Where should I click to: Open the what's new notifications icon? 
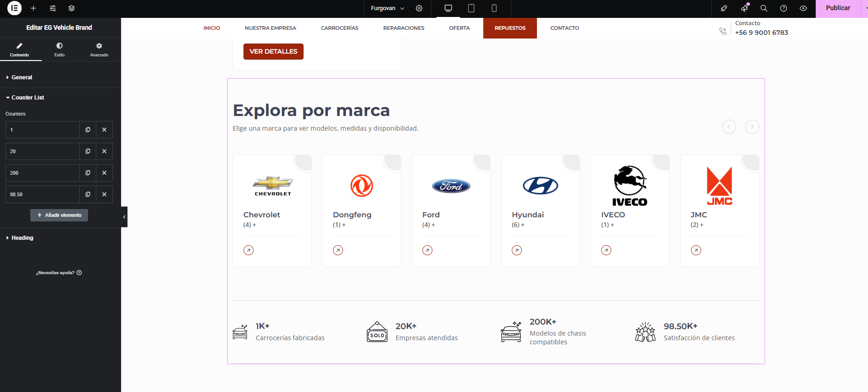(x=744, y=8)
